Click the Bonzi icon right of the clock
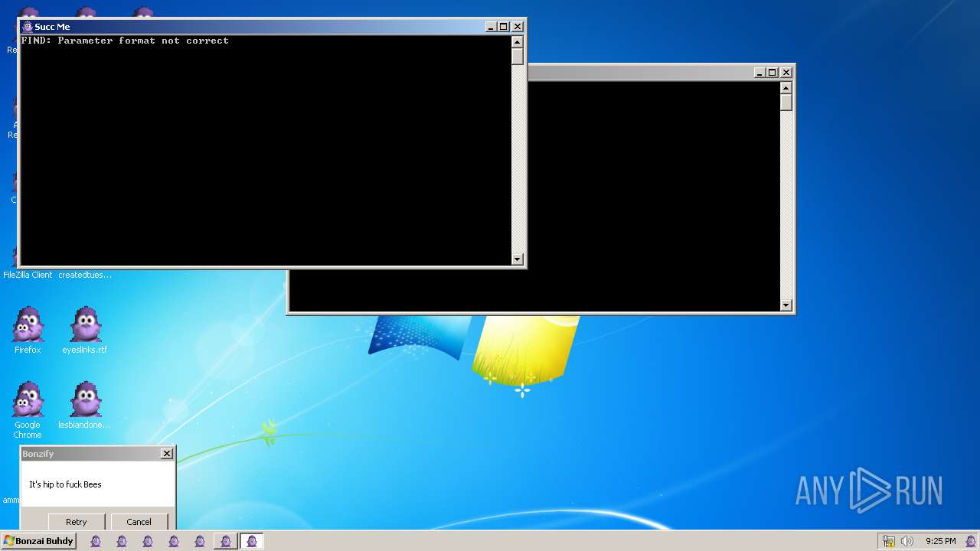This screenshot has width=980, height=551. click(x=971, y=541)
